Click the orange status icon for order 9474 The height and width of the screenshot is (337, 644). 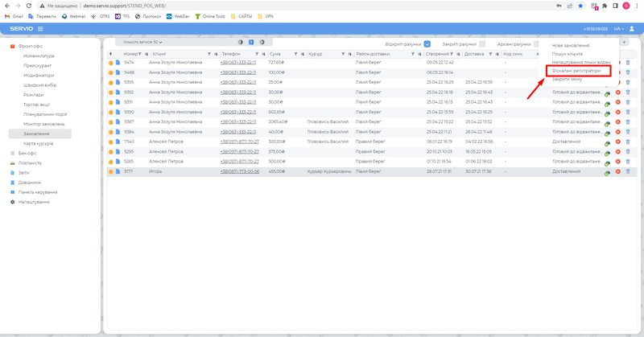pos(110,62)
